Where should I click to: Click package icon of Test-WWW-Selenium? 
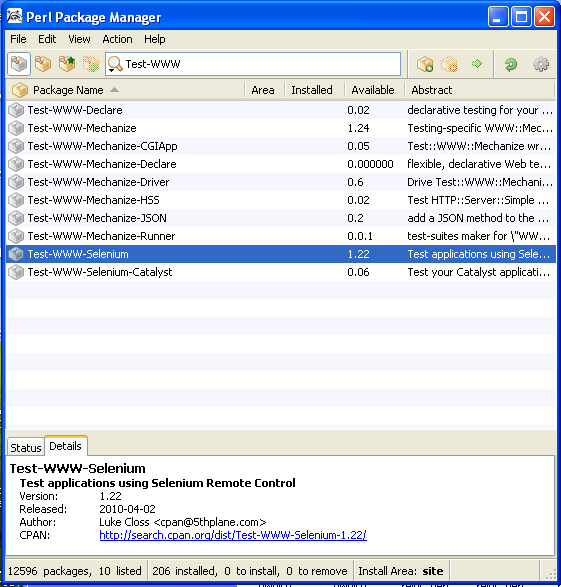16,254
